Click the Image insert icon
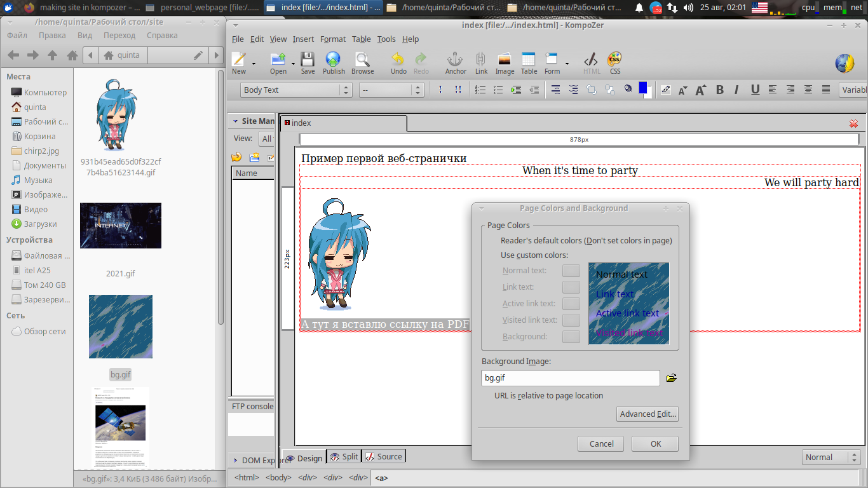 coord(505,64)
